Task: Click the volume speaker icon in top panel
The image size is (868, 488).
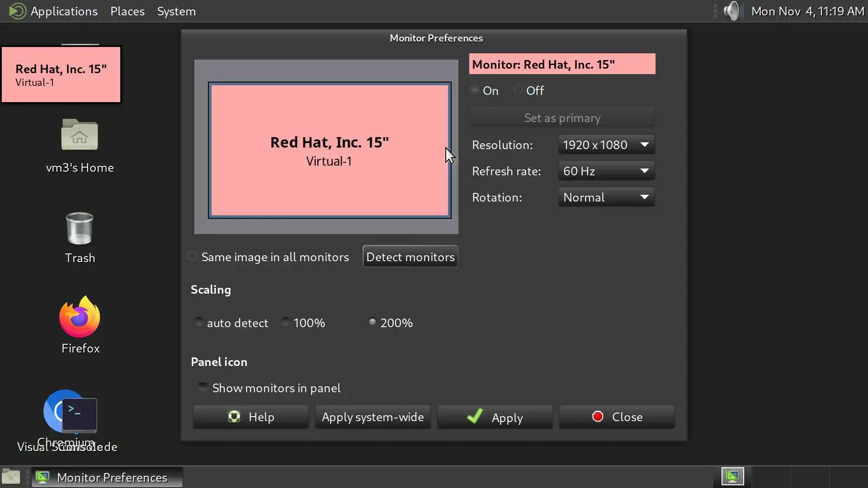Action: tap(732, 11)
